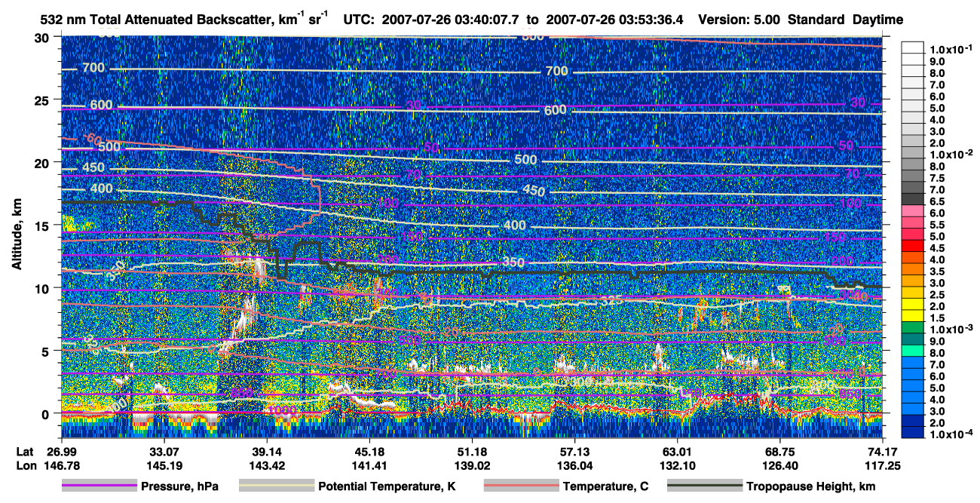980x503 pixels.
Task: Click the 'Altitude, km' axis label
Action: pyautogui.click(x=17, y=236)
